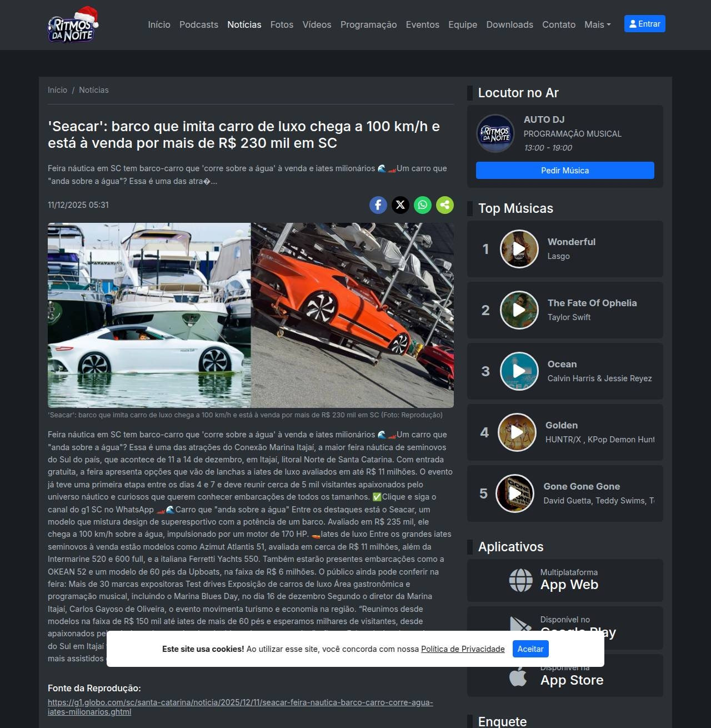Open the App Web globe icon
711x728 pixels.
pos(520,580)
